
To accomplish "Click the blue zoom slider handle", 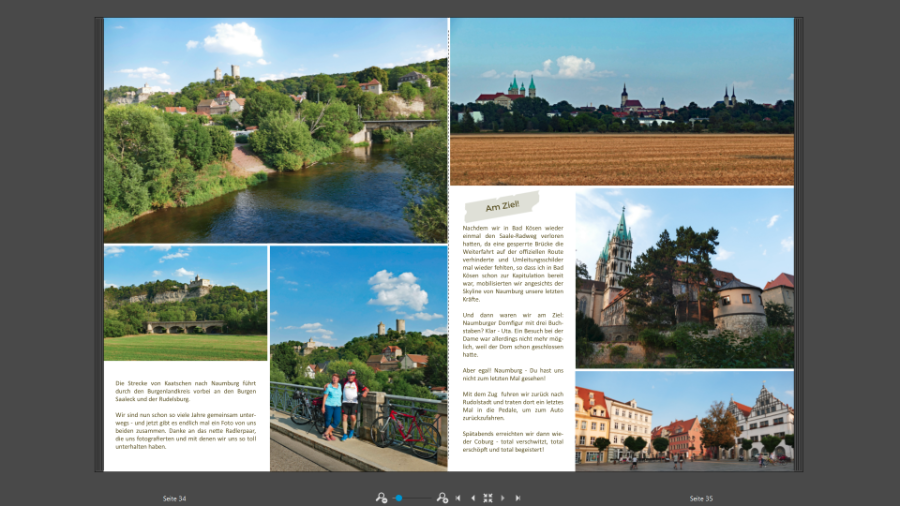I will (399, 497).
